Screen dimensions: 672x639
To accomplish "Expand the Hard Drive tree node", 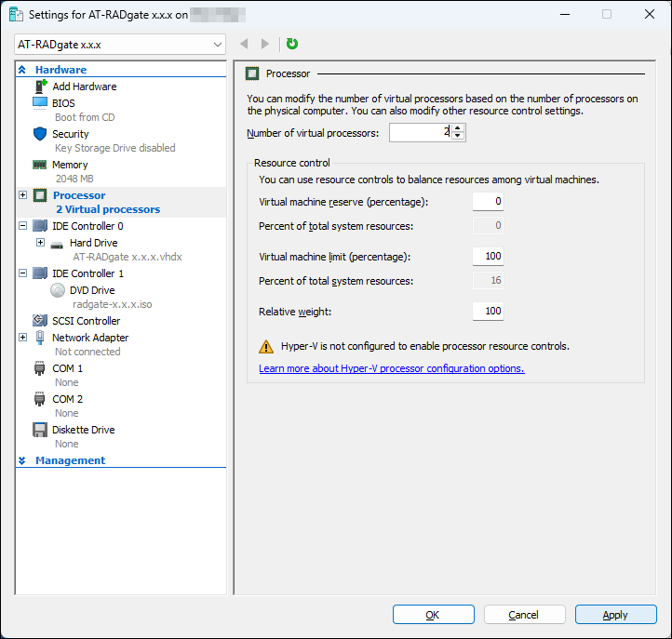I will point(40,243).
